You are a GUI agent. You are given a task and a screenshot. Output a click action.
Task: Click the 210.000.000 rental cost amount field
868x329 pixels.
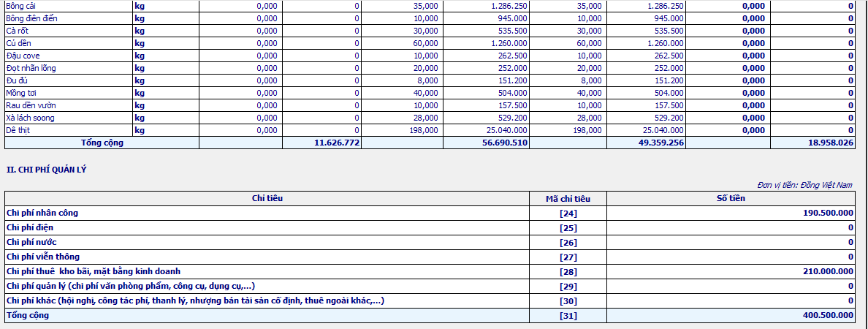click(x=731, y=271)
